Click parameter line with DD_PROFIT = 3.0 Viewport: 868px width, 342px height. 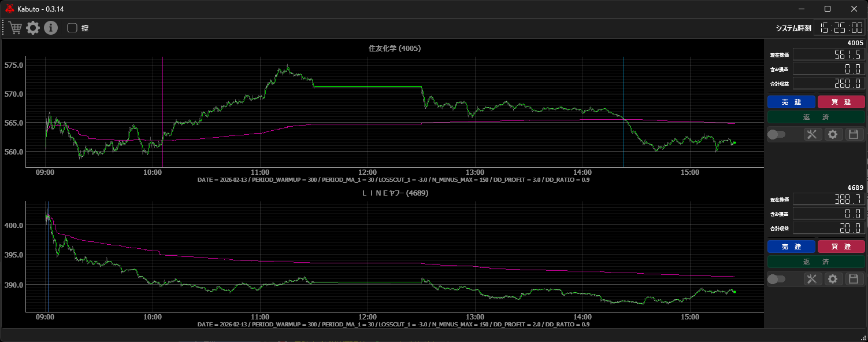[395, 179]
